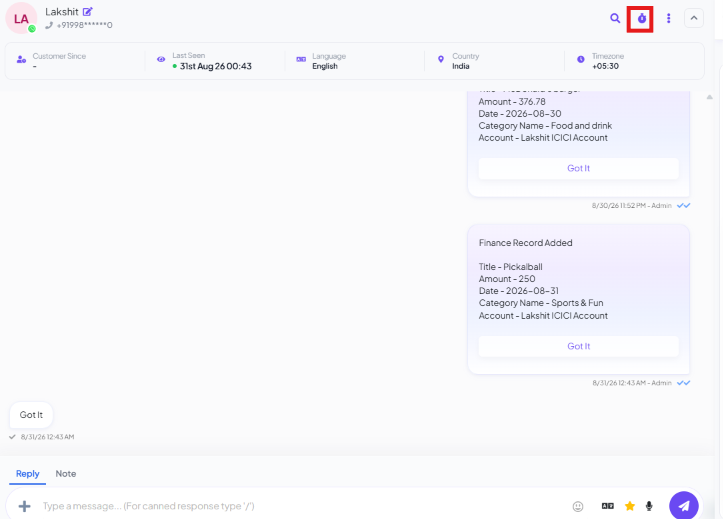This screenshot has height=519, width=723.
Task: Click Category Name - Sports & Fun line
Action: 541,303
